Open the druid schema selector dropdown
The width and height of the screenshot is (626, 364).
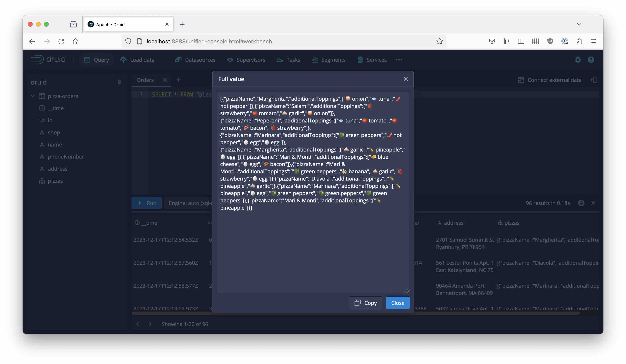119,82
